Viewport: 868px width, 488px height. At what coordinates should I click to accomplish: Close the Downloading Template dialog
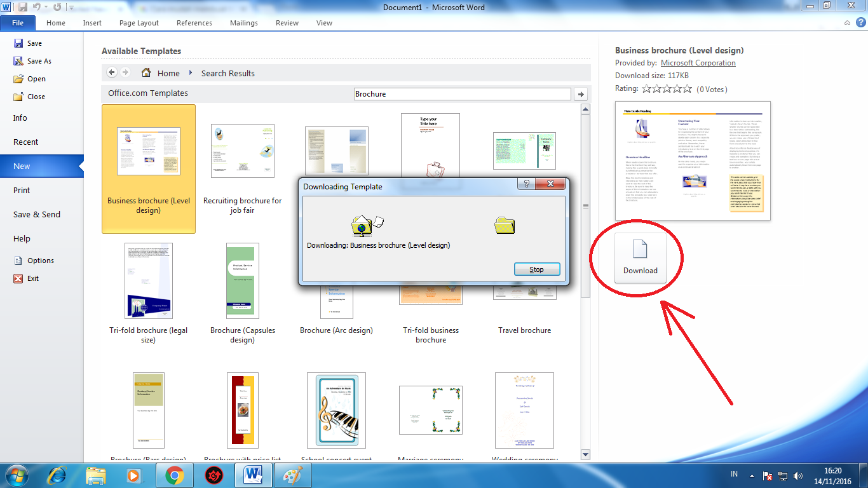tap(550, 184)
